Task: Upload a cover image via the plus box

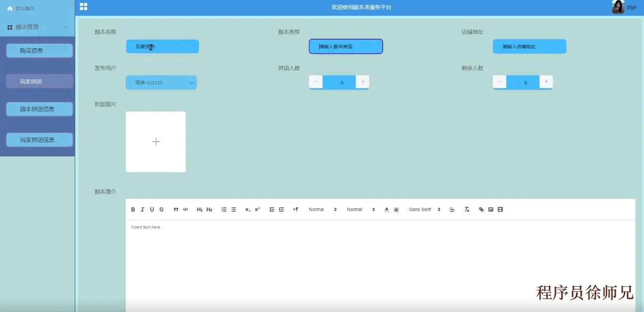Action: tap(156, 142)
